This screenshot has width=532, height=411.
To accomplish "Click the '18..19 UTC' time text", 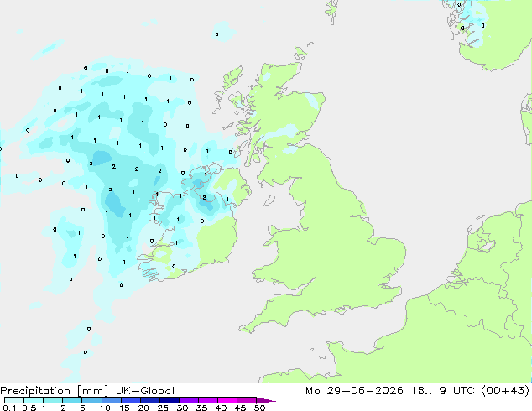I will pos(445,391).
